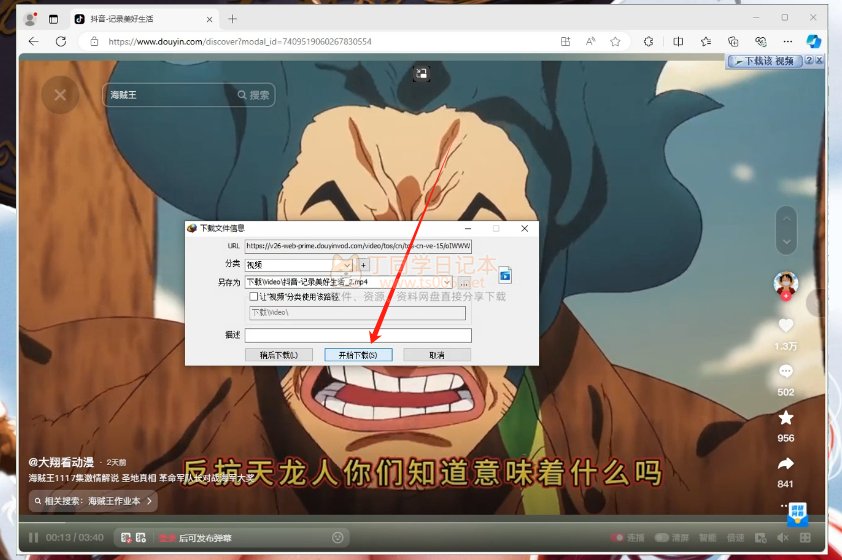842x560 pixels.
Task: Open related search 海贼王作业本
Action: pyautogui.click(x=93, y=501)
